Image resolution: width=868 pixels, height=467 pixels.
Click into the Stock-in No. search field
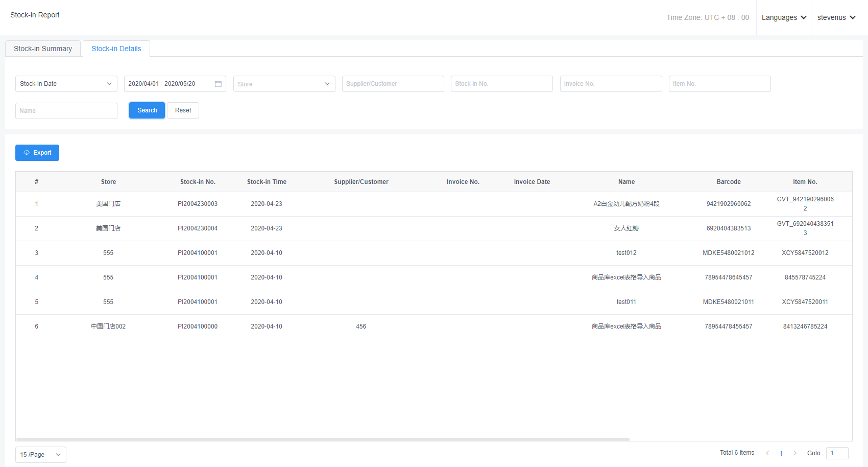click(x=501, y=84)
